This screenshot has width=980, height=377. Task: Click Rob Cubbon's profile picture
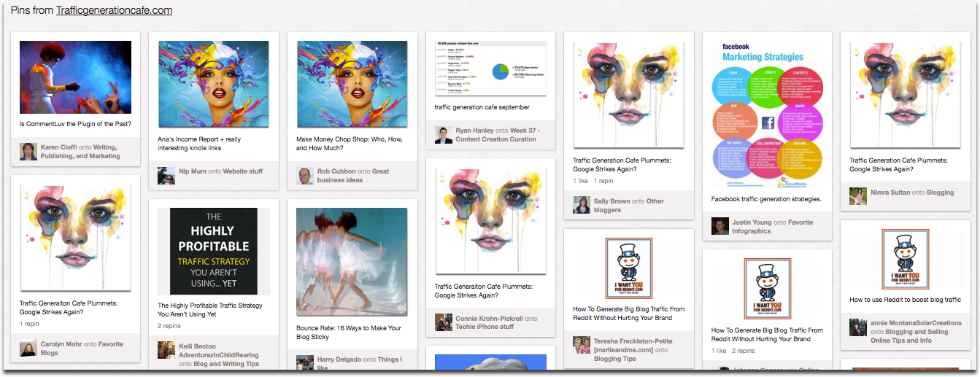(305, 175)
